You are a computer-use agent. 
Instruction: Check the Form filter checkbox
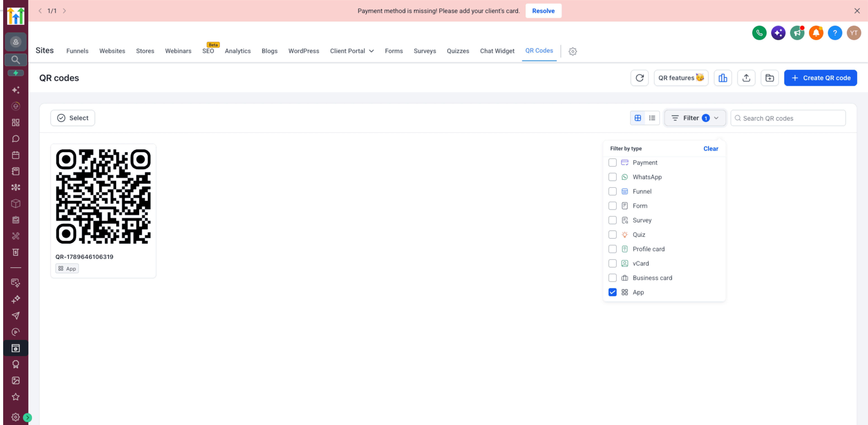[612, 206]
